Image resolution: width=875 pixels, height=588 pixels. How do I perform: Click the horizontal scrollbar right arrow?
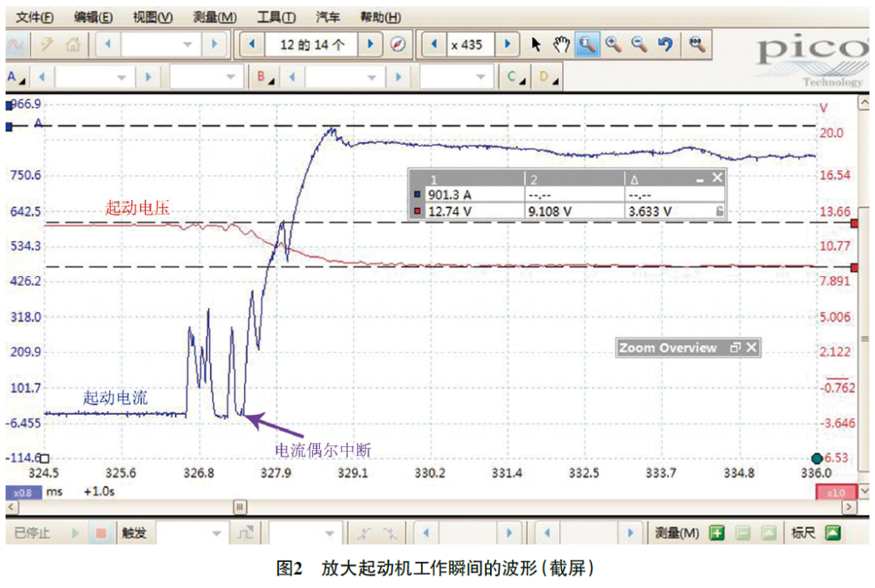pyautogui.click(x=849, y=507)
